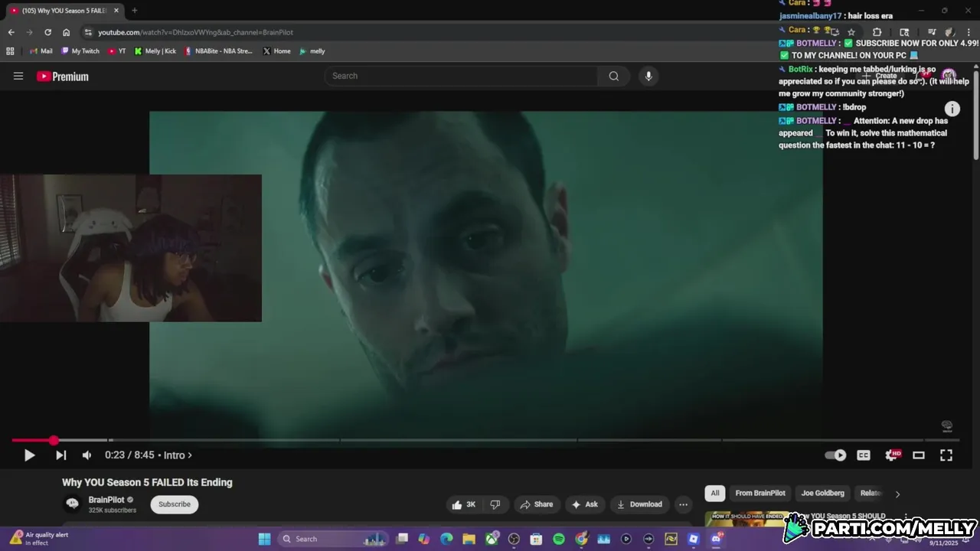Open more actions three-dot menu
980x551 pixels.
coord(683,504)
